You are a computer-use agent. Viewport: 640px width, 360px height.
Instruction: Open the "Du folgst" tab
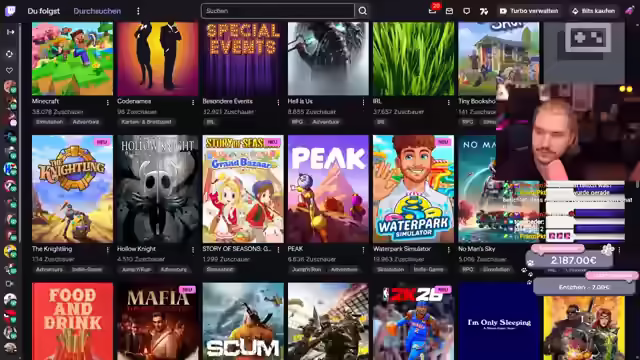44,11
